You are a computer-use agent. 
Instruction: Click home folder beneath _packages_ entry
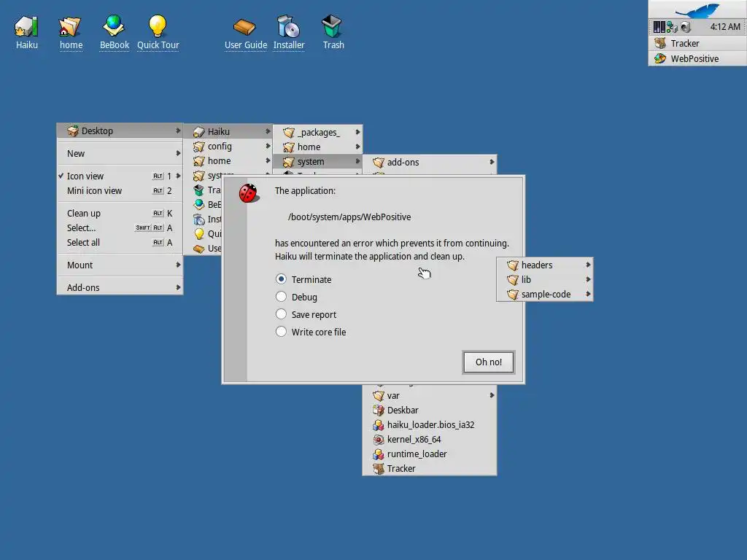(x=317, y=147)
